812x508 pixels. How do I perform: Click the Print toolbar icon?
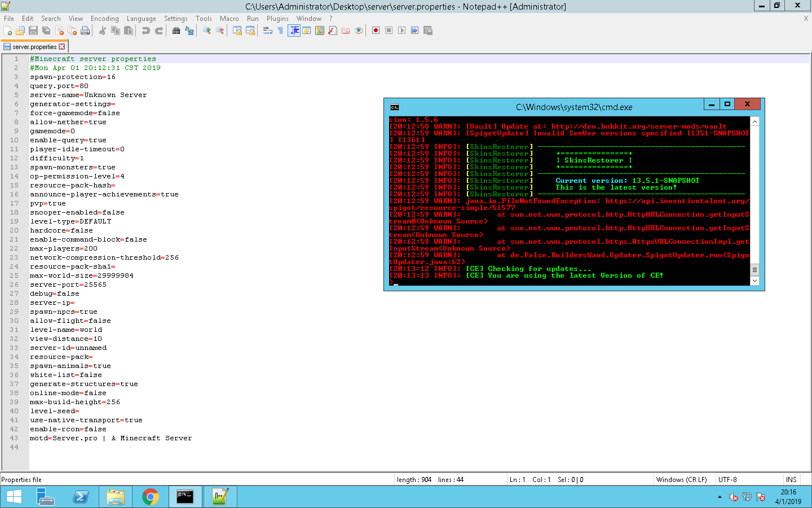coord(85,30)
